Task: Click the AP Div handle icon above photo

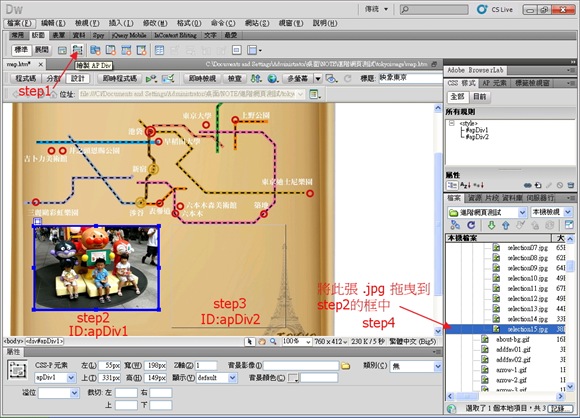Action: click(x=37, y=221)
